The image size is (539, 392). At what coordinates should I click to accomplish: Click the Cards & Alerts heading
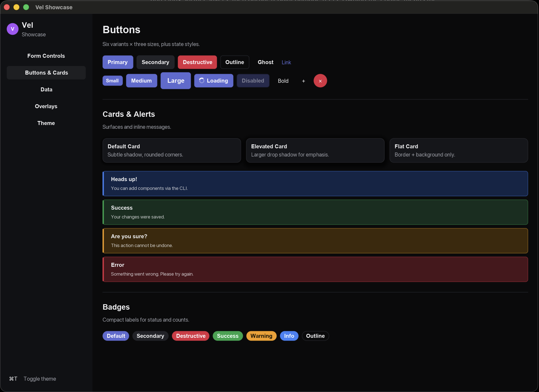pyautogui.click(x=129, y=114)
